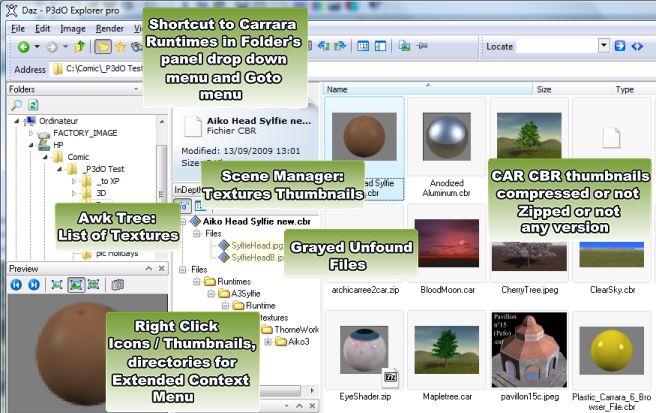Click the green right-arrow move icon in toolbar
This screenshot has height=413, width=656.
tap(340, 46)
